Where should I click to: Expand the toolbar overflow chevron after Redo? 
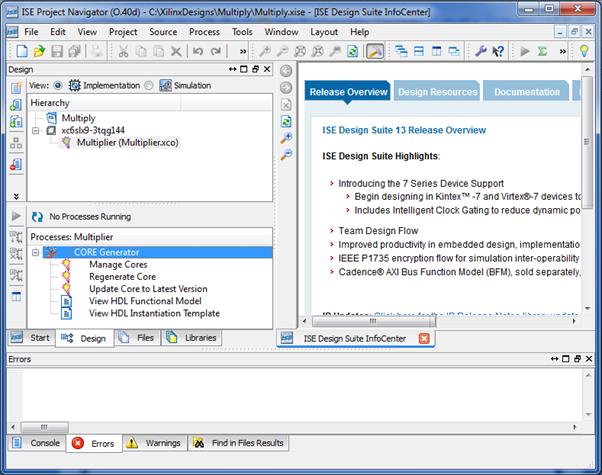pos(243,51)
